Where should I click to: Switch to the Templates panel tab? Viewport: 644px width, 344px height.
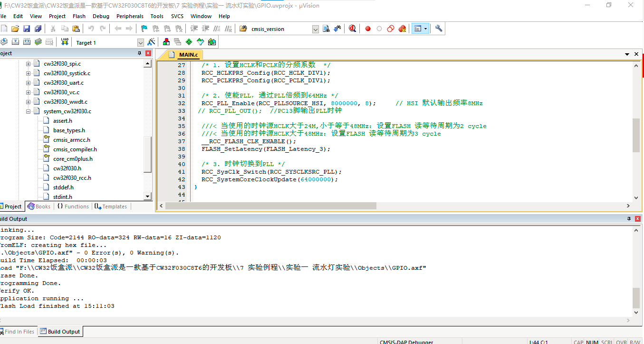coord(111,206)
